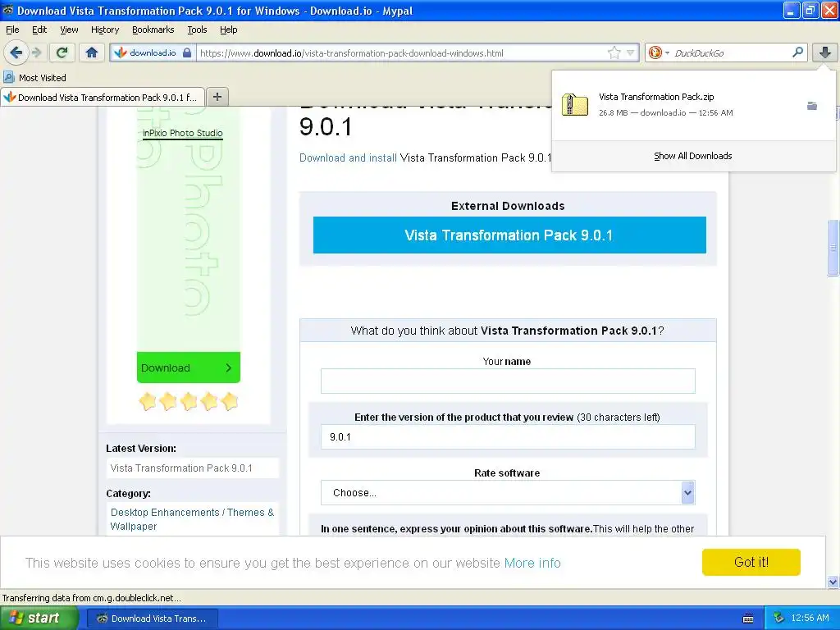Reload the current page
Screen dimensions: 840x630
62,52
